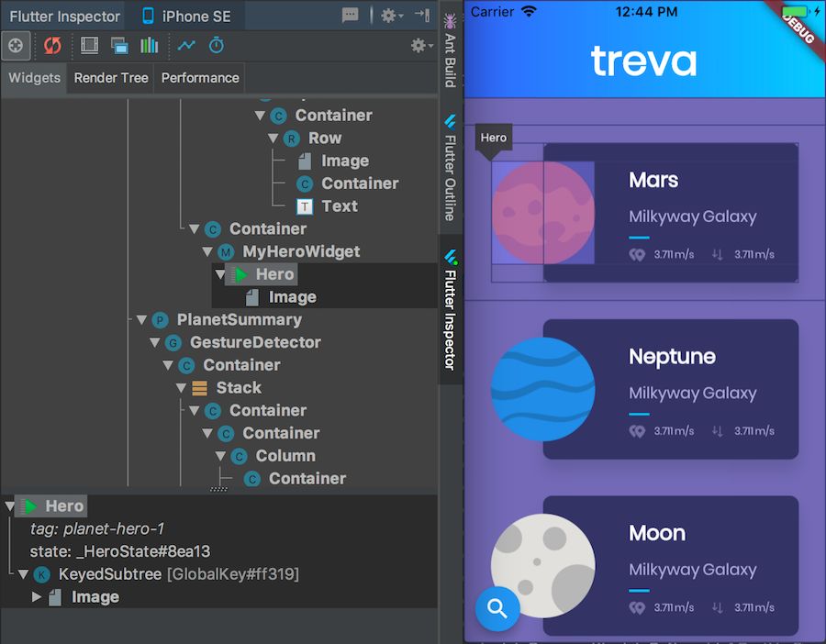
Task: Click the hide panel arrow icon
Action: point(422,16)
